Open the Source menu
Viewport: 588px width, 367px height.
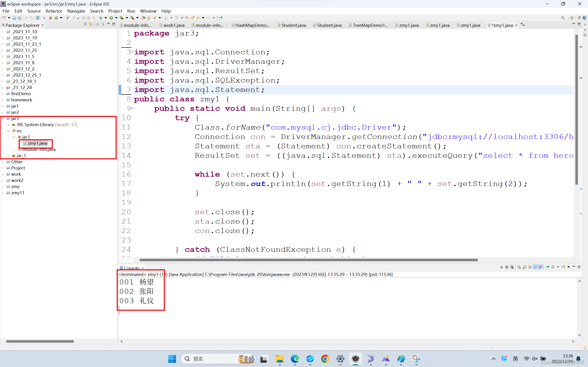[34, 11]
